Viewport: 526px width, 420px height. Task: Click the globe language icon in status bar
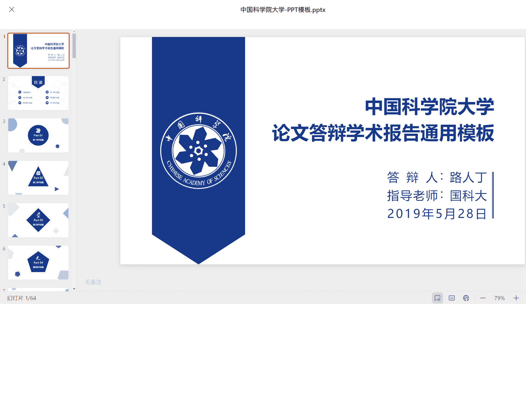466,298
